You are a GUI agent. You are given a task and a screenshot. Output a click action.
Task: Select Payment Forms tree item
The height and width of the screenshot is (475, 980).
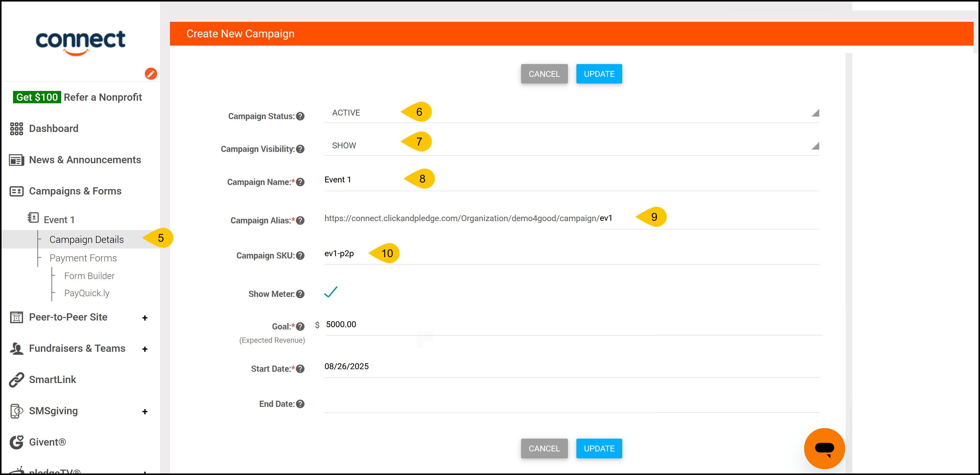click(x=83, y=258)
